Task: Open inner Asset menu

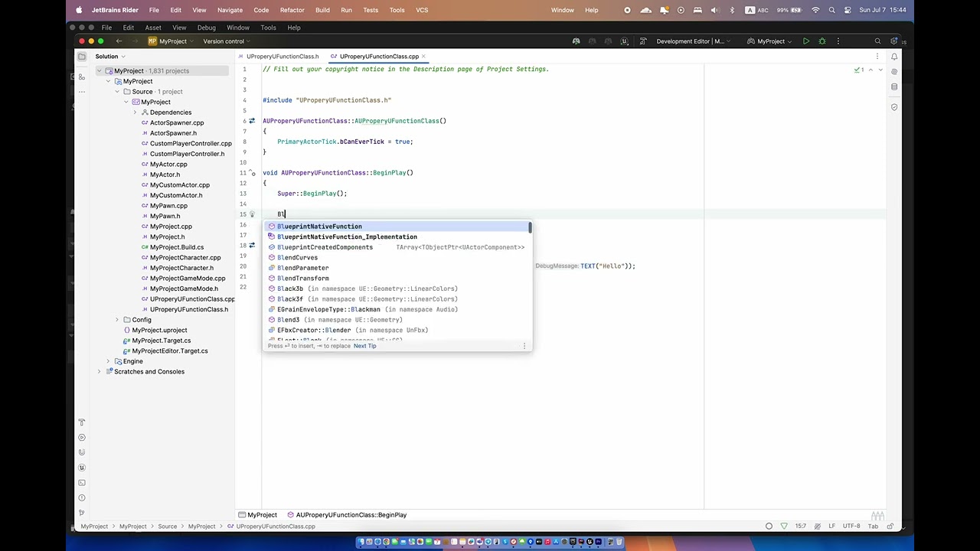Action: (x=153, y=28)
